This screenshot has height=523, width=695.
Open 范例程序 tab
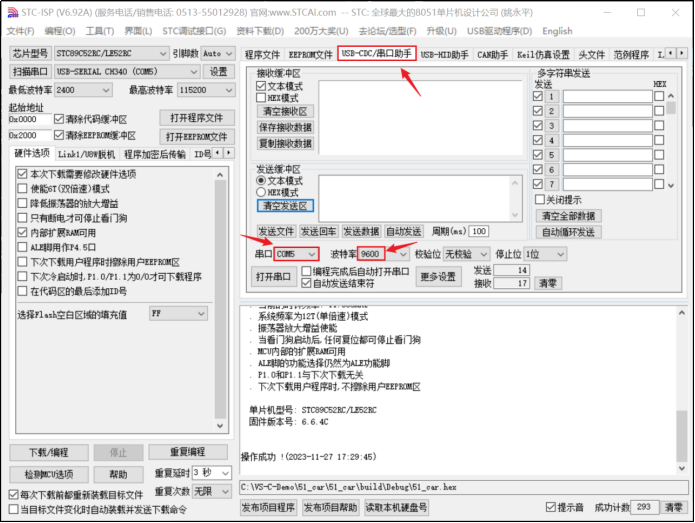tap(631, 55)
